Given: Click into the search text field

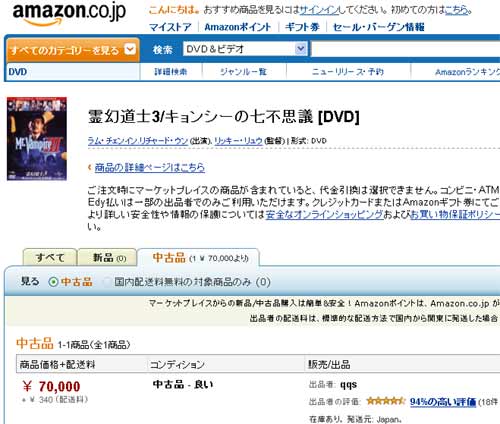Looking at the screenshot, I should [405, 49].
